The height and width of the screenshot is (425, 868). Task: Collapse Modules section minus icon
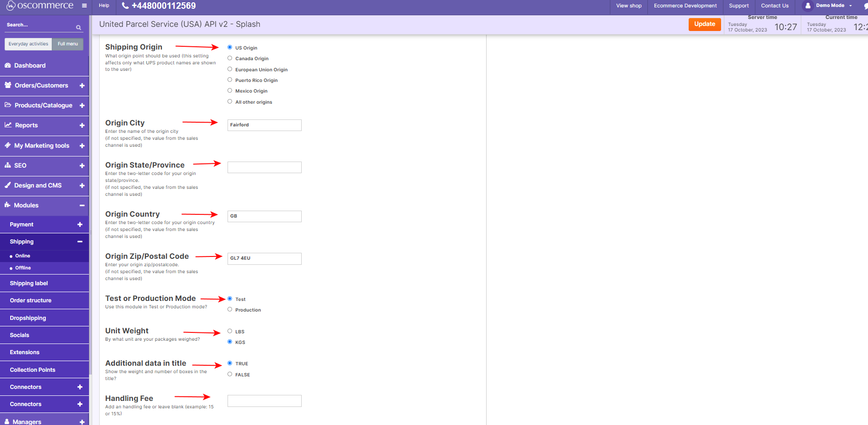pos(82,206)
